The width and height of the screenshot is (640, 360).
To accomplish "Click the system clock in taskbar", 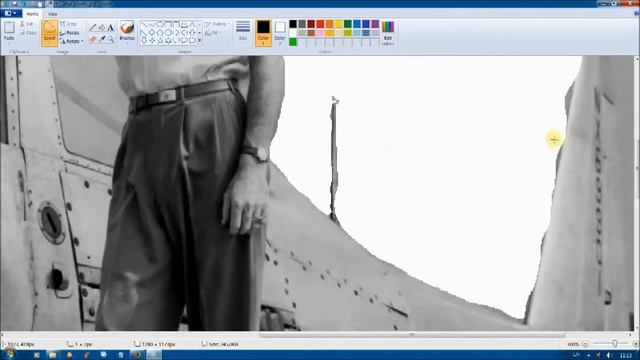I will click(x=625, y=356).
